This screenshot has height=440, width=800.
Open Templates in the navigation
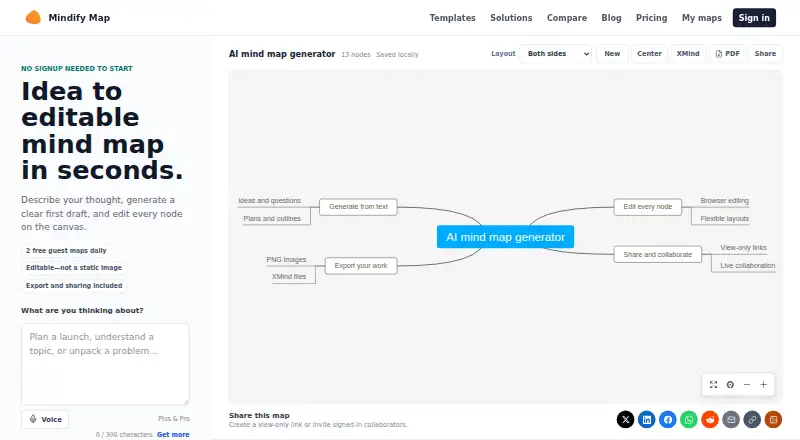[x=453, y=18]
